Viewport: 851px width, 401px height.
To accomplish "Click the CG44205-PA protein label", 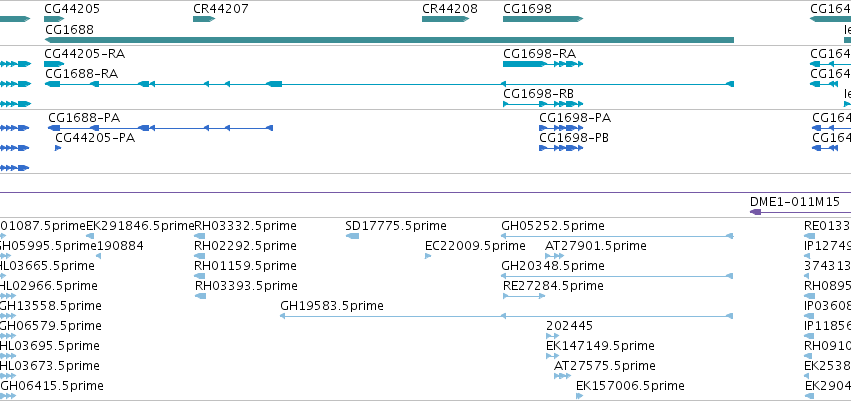I will pos(95,138).
